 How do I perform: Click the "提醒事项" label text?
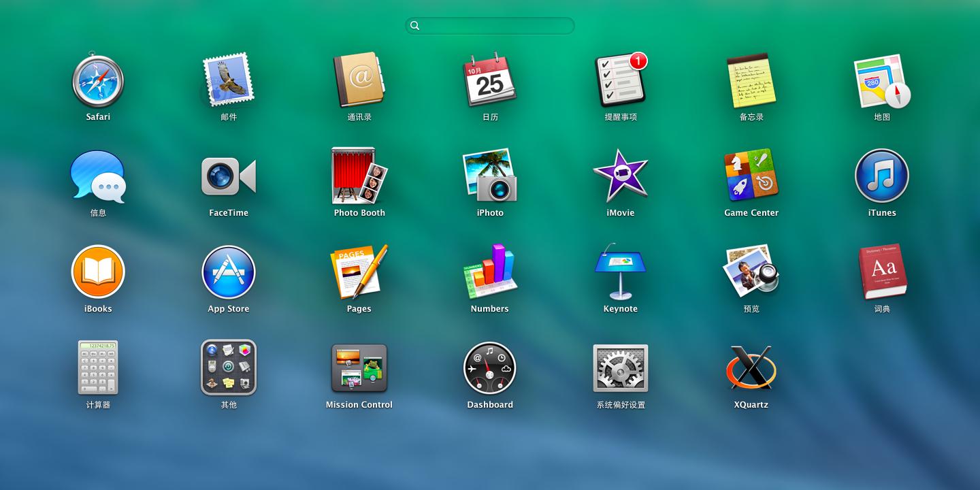pos(621,117)
